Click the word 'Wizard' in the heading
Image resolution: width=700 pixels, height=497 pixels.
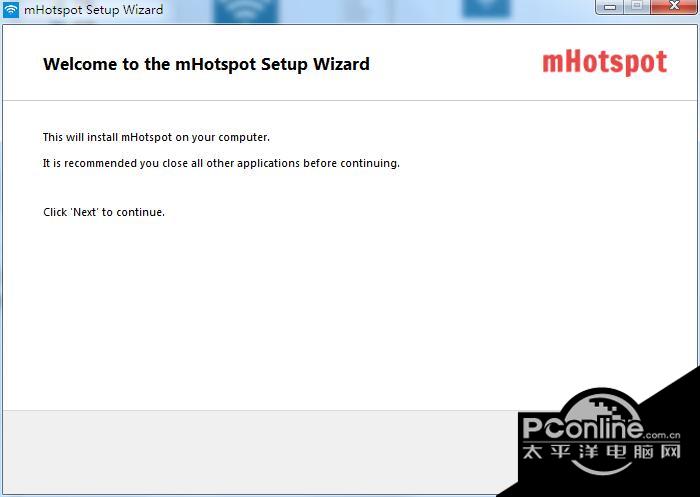[x=341, y=64]
